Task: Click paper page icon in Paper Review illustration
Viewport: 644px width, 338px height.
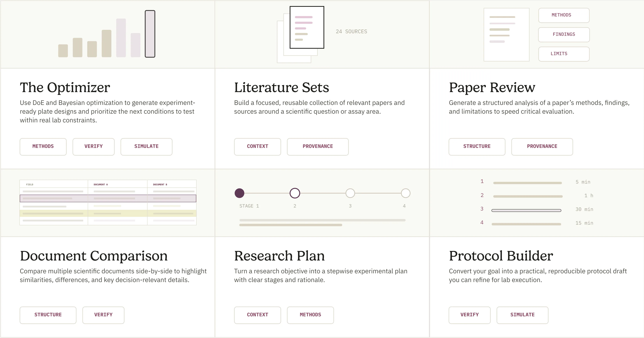Action: coord(507,35)
